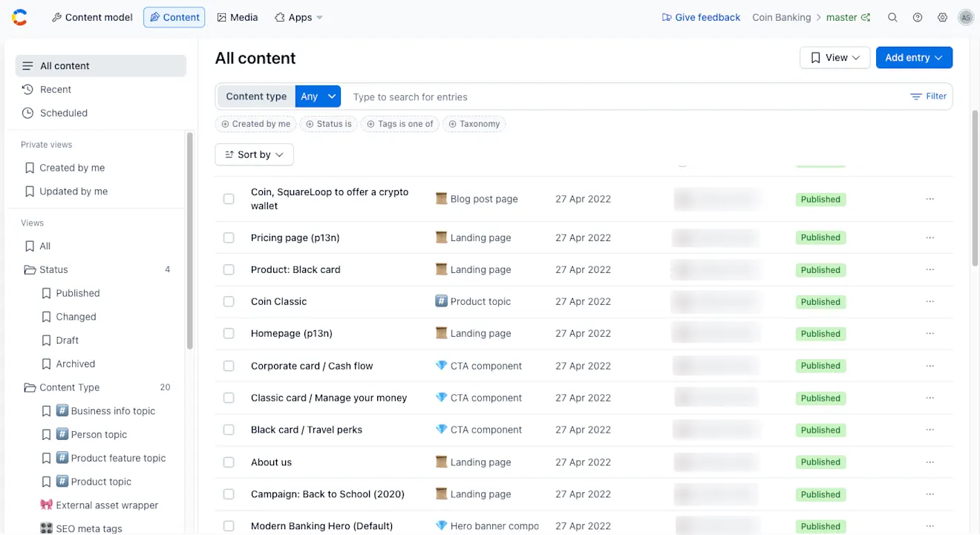Add the Taxonomy filter chip
Viewport: 980px width, 535px height.
click(x=474, y=124)
